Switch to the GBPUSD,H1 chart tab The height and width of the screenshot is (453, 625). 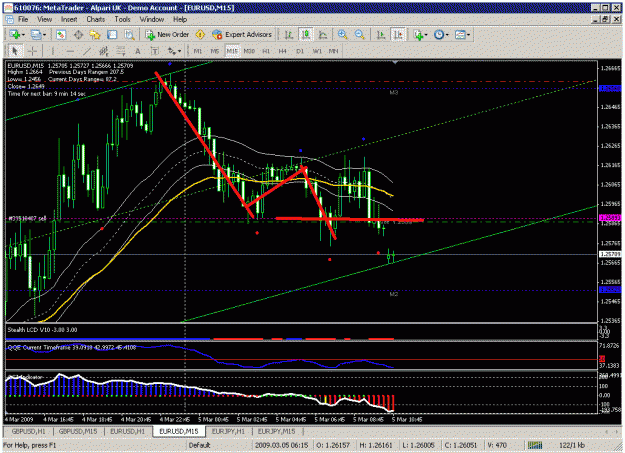pos(28,431)
